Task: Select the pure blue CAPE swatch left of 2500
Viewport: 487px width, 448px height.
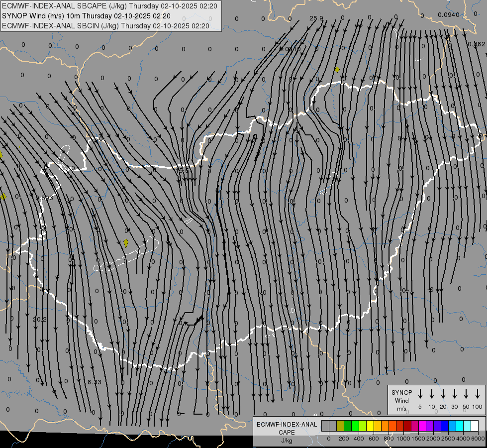Action: 445,426
